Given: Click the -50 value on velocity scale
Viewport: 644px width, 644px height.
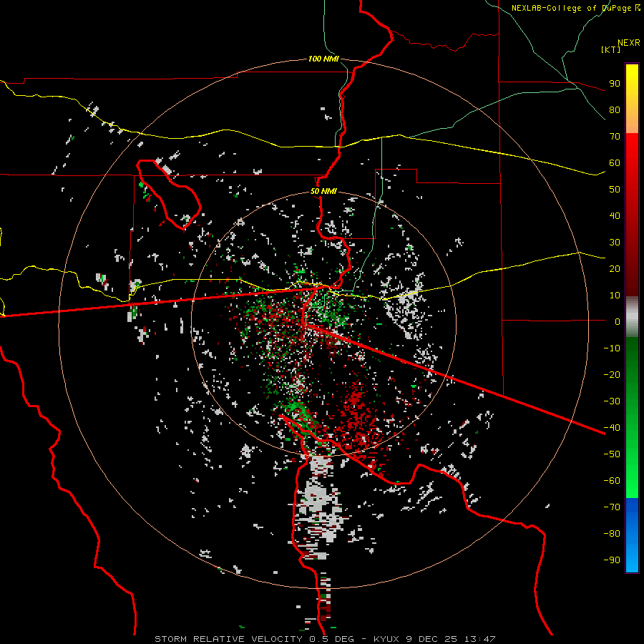Looking at the screenshot, I should point(612,454).
